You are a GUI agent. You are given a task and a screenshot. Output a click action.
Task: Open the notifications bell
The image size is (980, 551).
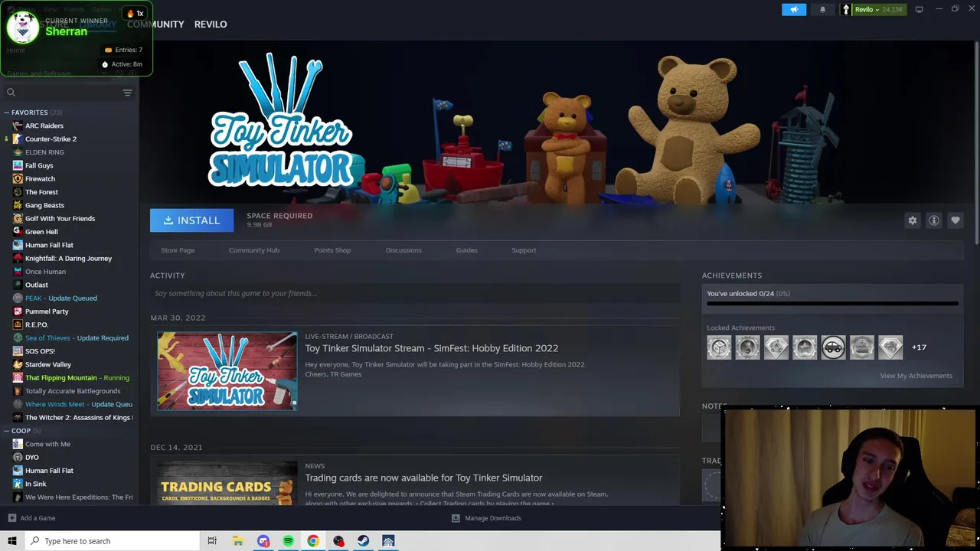point(823,9)
